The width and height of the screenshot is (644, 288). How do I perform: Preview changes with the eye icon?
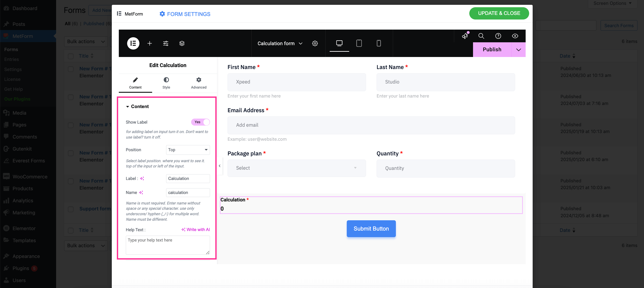pyautogui.click(x=515, y=36)
